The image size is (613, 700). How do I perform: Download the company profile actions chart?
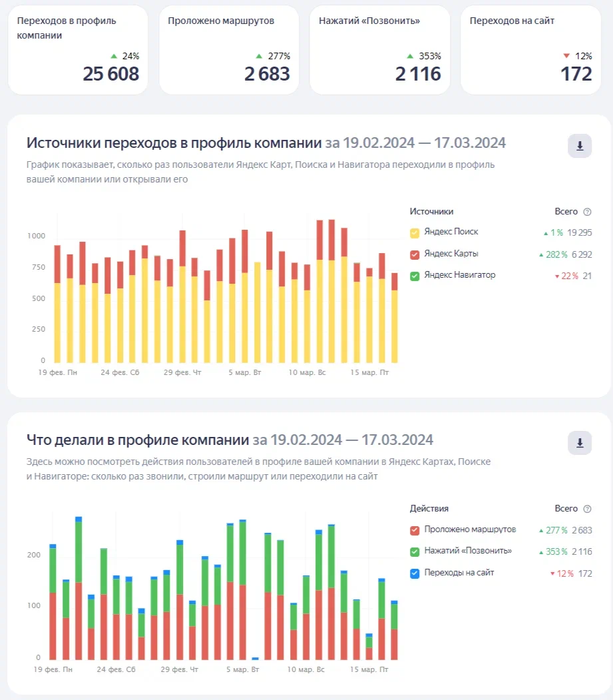579,443
